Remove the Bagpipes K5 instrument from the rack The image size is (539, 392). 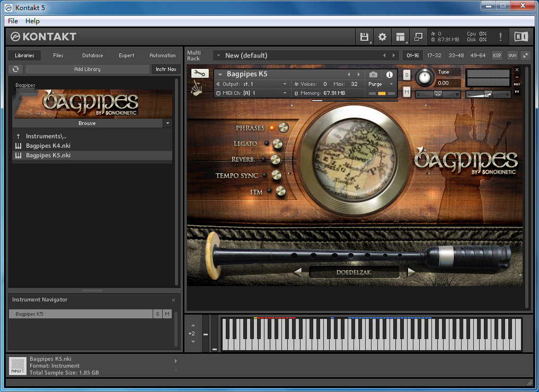[517, 70]
